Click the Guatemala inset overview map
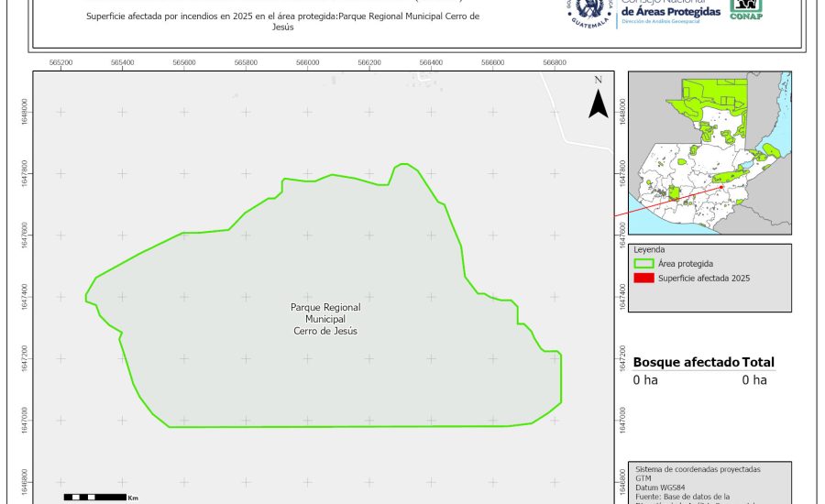 pyautogui.click(x=709, y=152)
